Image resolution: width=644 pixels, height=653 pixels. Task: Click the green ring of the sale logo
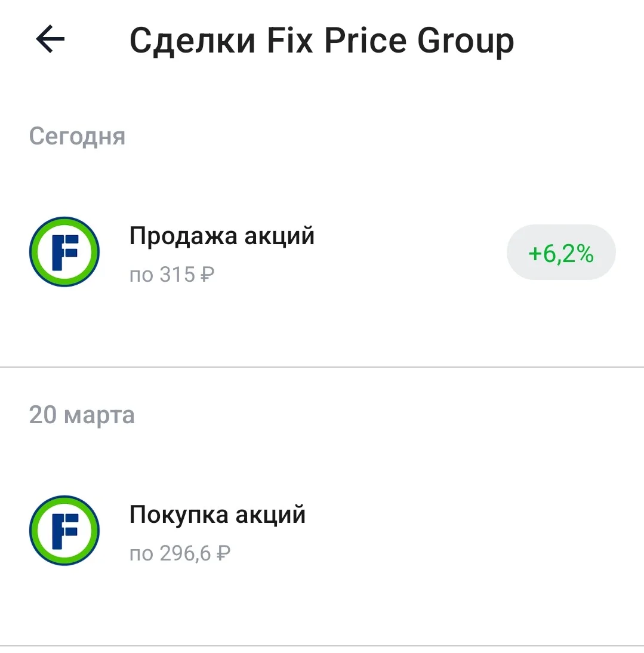coord(64,220)
